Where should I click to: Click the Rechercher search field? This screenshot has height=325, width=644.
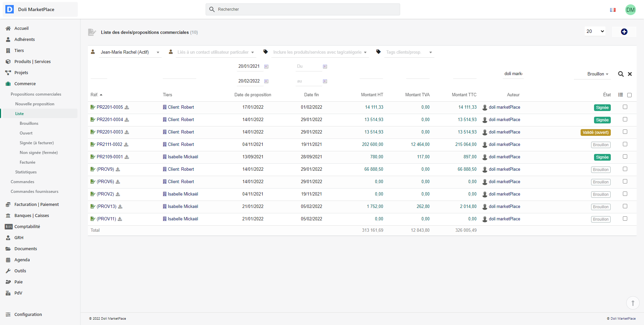click(303, 9)
